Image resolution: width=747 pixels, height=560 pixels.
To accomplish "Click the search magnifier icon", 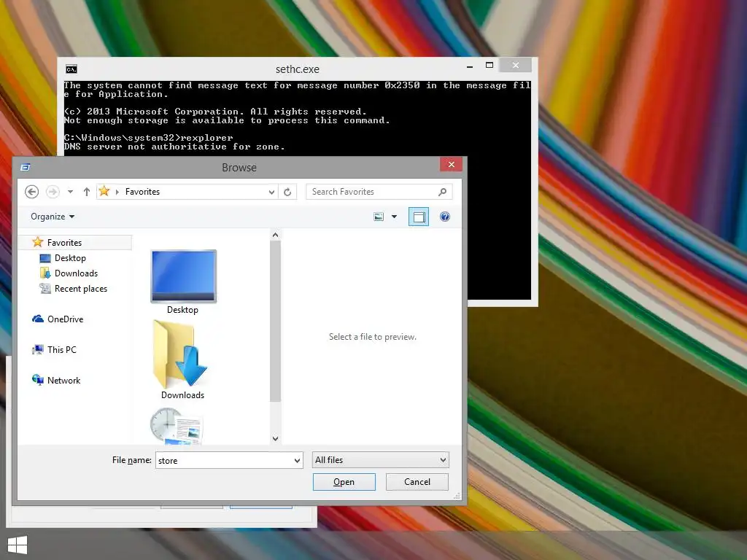I will [x=443, y=192].
